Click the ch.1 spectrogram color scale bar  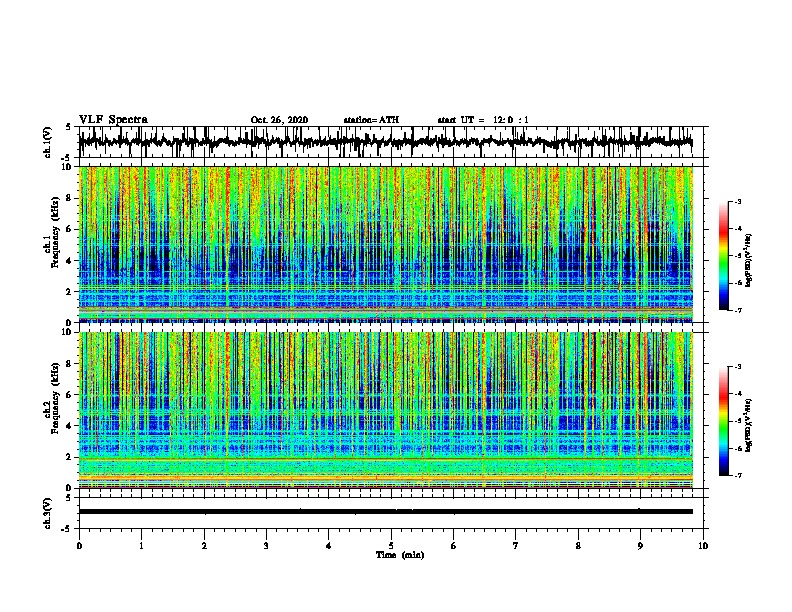[x=724, y=256]
